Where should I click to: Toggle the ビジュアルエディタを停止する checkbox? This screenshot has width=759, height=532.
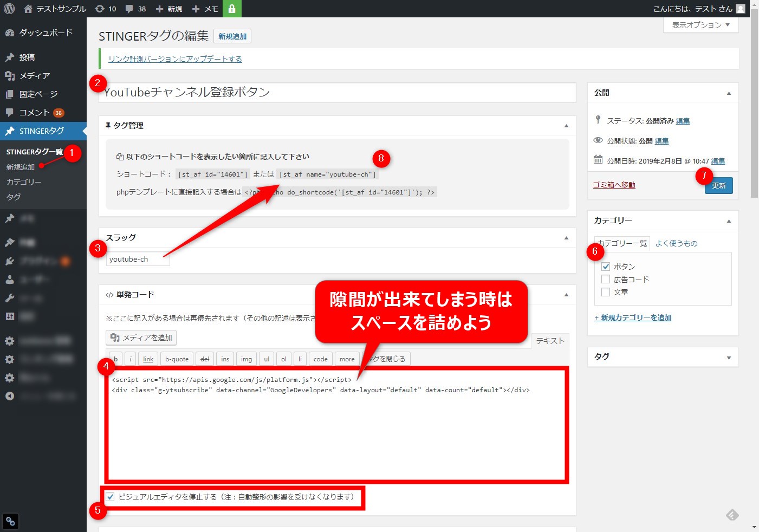pos(111,497)
